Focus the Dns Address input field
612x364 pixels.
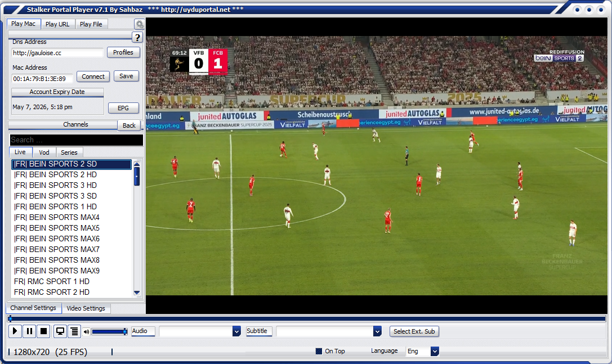tap(57, 53)
